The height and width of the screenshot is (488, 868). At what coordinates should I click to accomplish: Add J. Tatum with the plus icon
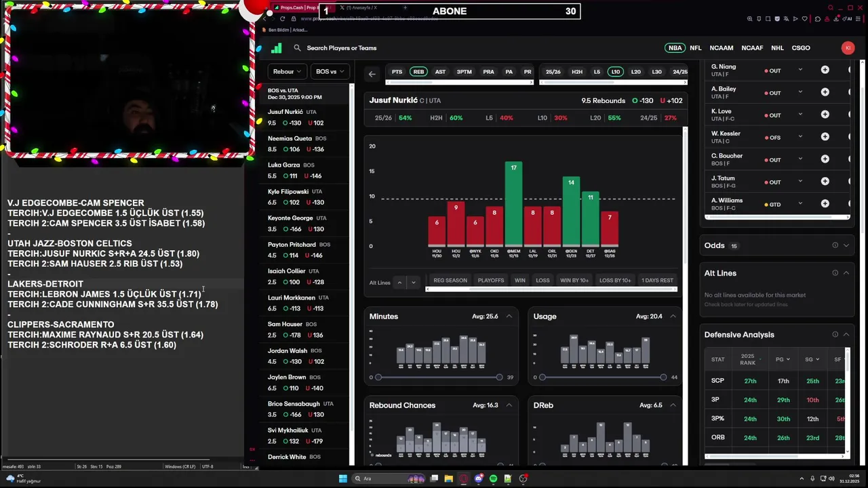point(825,182)
